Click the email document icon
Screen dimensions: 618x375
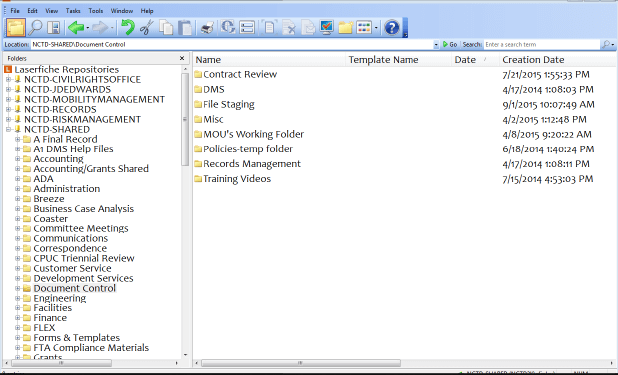[x=308, y=28]
